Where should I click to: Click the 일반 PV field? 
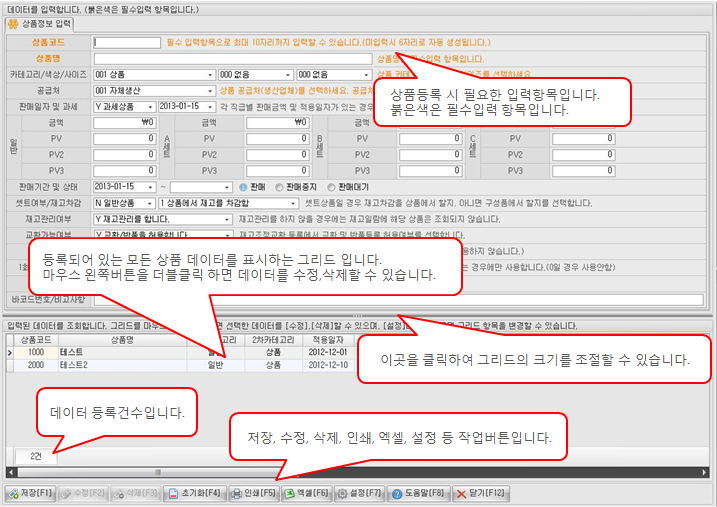pyautogui.click(x=125, y=139)
